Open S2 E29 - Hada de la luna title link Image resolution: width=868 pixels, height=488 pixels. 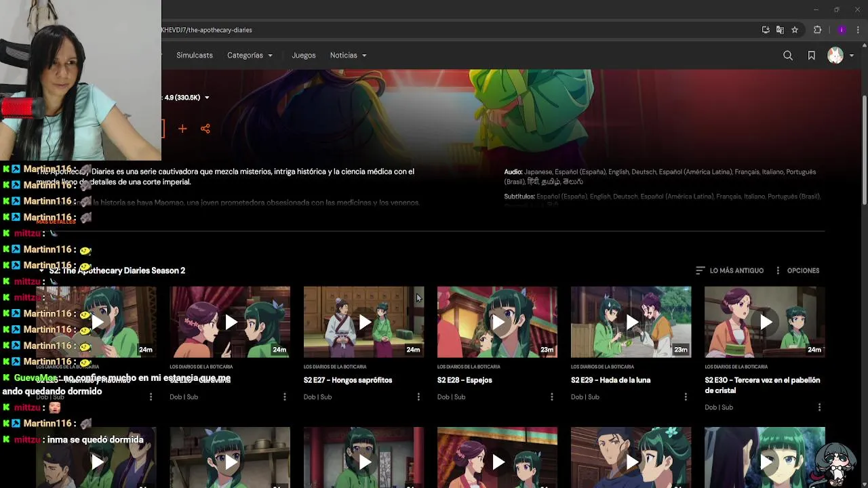point(610,380)
